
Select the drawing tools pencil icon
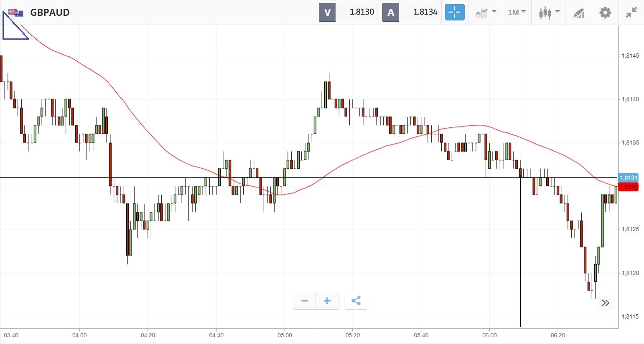(x=578, y=13)
